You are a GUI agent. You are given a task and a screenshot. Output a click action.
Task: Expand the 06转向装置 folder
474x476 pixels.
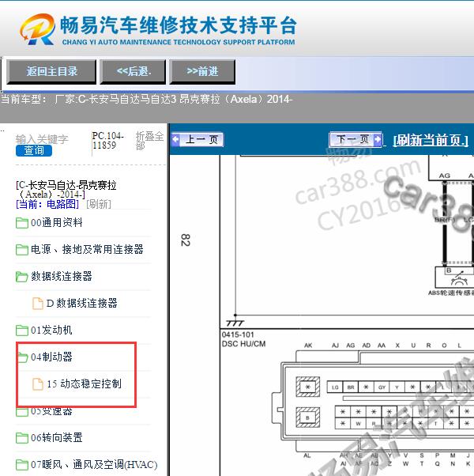pos(56,438)
